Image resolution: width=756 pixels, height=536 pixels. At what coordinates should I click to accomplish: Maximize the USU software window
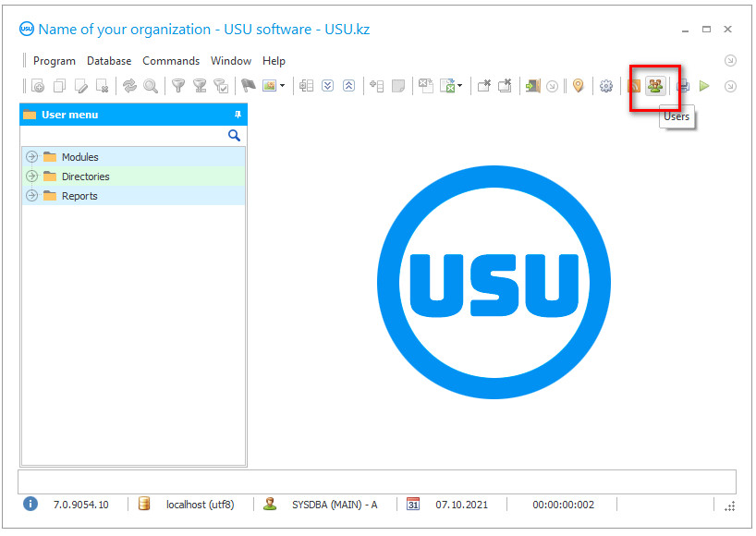706,29
